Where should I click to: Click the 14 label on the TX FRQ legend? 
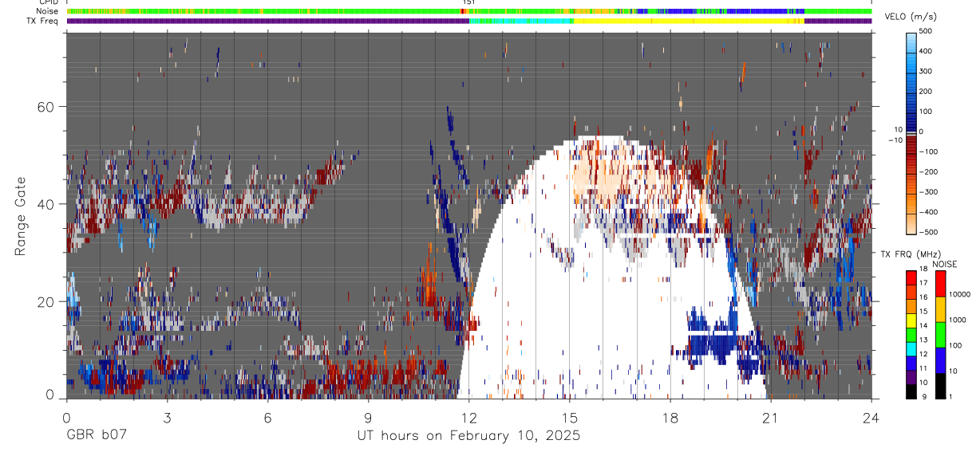(923, 326)
